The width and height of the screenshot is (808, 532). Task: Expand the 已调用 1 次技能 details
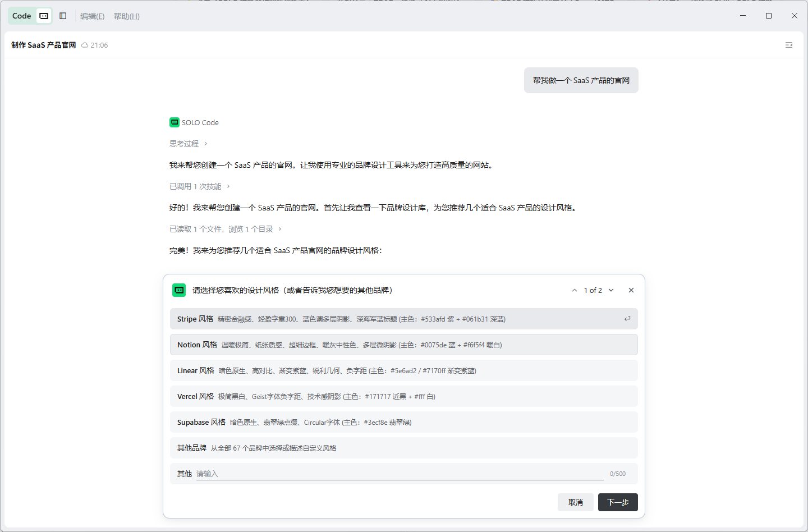[x=200, y=186]
